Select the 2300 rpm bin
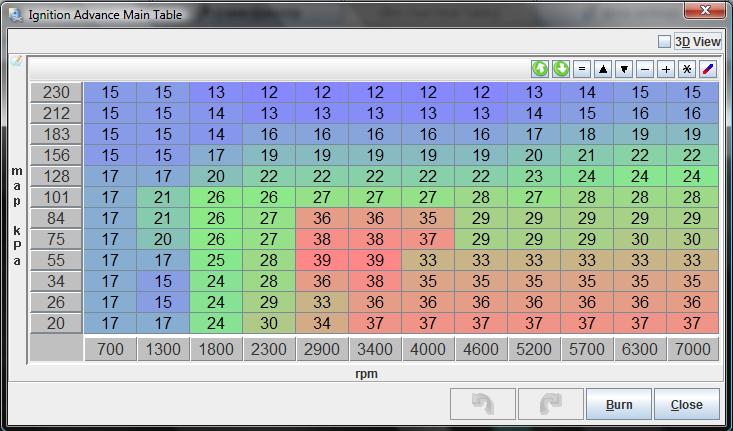Screen dimensions: 733x431 click(x=269, y=349)
